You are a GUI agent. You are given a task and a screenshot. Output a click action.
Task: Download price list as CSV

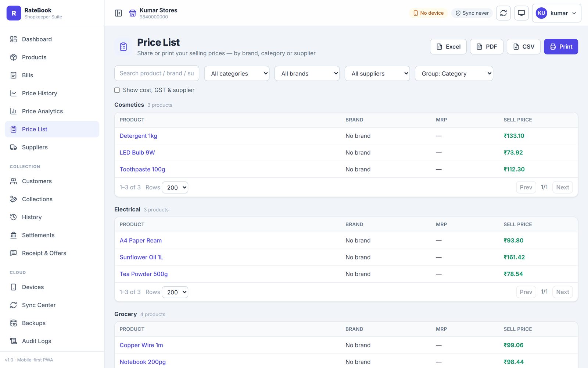[x=524, y=47]
